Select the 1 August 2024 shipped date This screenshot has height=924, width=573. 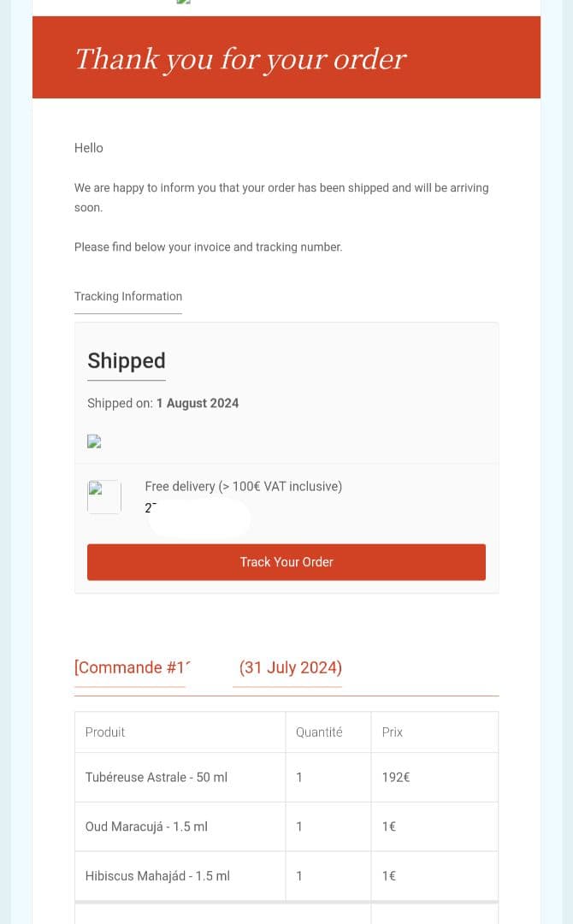(x=198, y=403)
